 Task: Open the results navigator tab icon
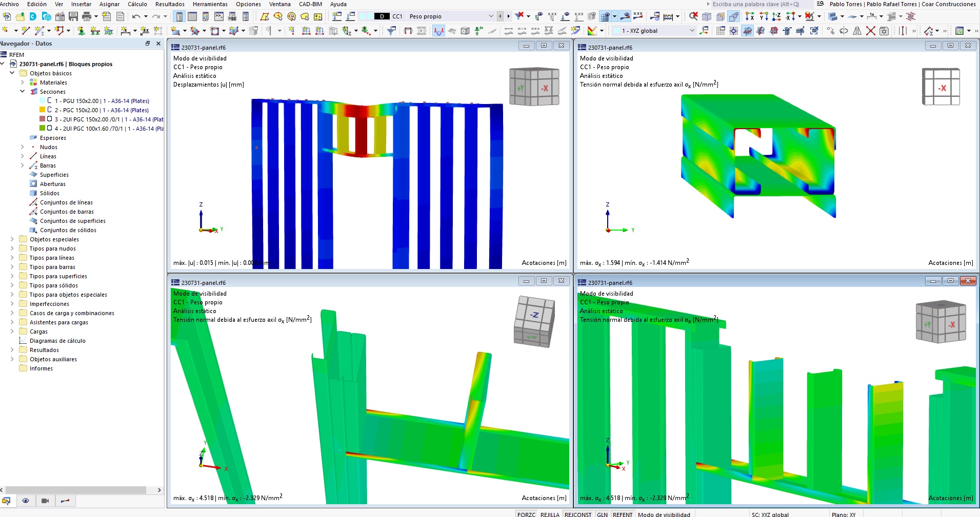pos(65,501)
